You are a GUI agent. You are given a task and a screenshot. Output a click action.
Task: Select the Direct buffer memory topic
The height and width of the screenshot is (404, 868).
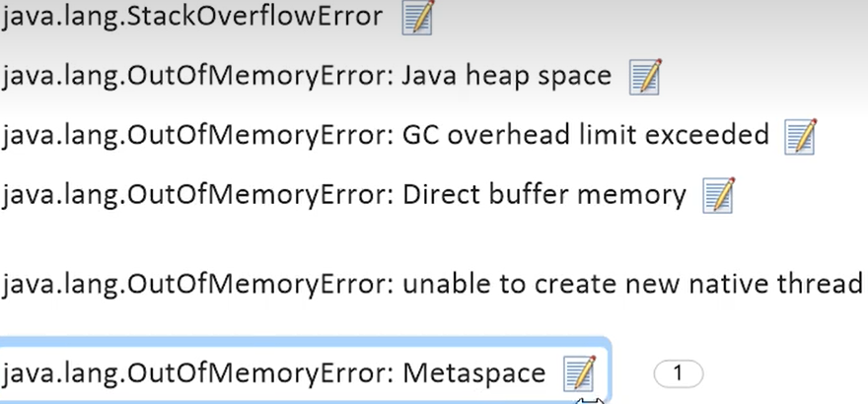344,195
